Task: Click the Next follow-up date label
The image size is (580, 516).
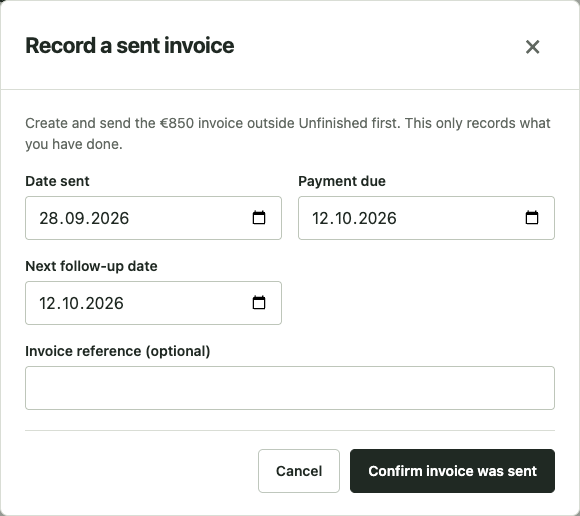Action: [x=91, y=266]
